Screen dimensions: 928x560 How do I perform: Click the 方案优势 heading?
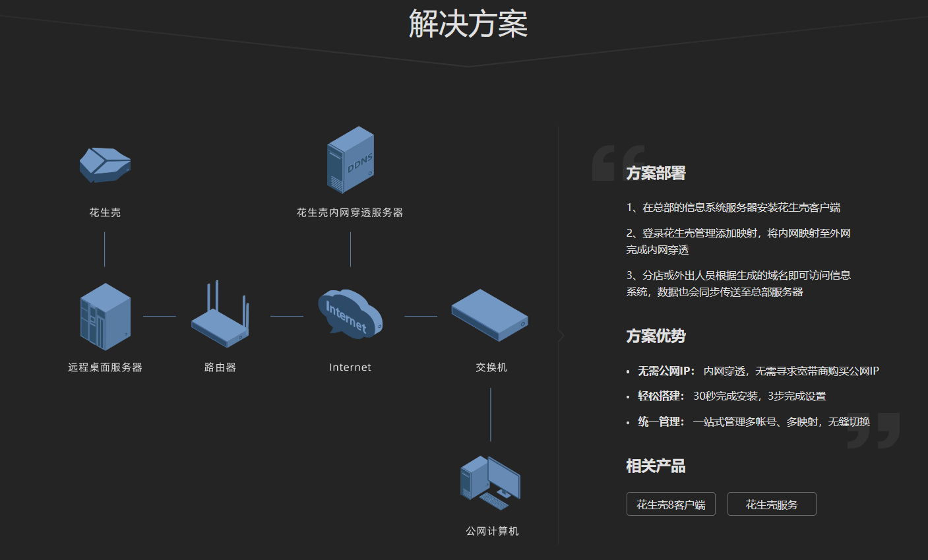point(656,336)
